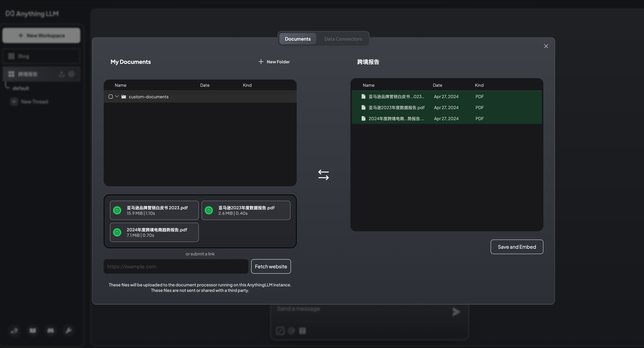Click the file icon of 亚马逊品牌营销白皮书 workspace row
This screenshot has width=644, height=348.
pyautogui.click(x=364, y=96)
